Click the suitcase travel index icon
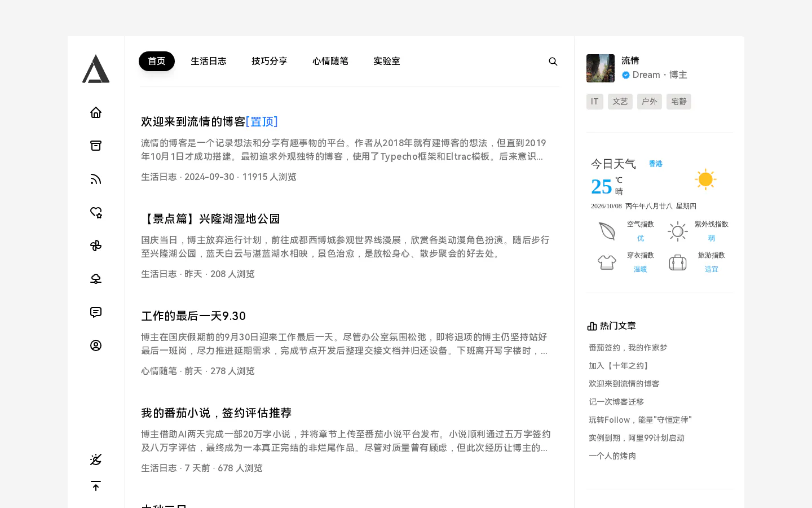812x508 pixels. click(678, 262)
